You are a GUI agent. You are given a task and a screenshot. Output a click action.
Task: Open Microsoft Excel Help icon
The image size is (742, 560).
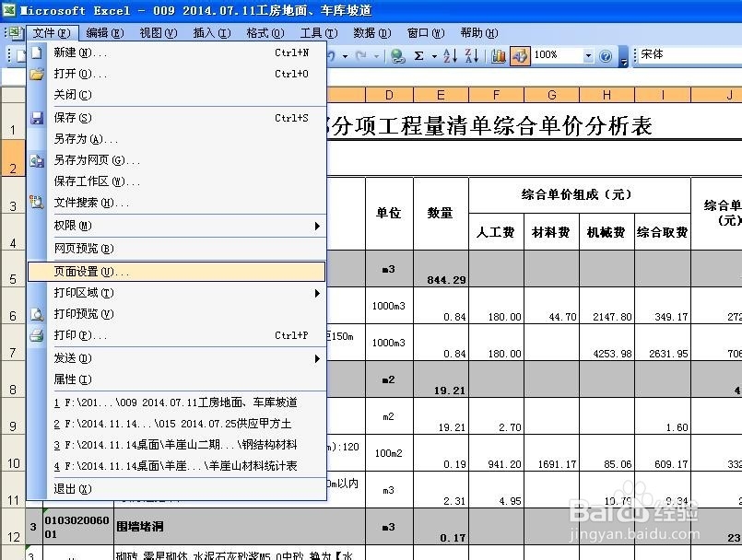point(605,56)
